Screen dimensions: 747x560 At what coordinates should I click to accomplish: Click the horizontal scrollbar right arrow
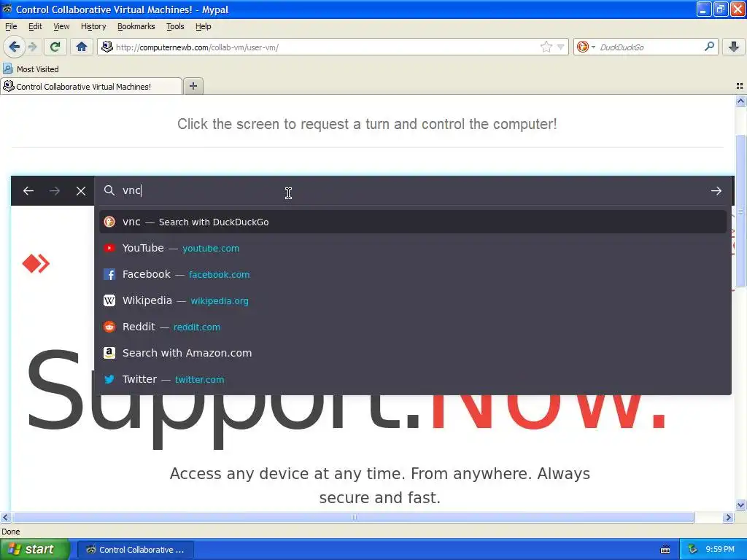728,517
